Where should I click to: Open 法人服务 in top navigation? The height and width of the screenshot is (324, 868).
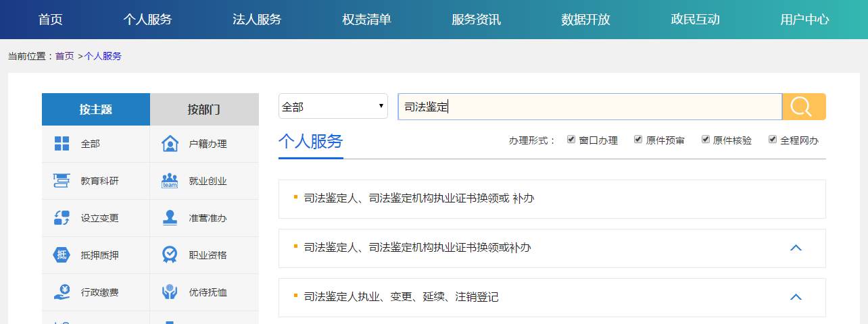click(x=257, y=20)
